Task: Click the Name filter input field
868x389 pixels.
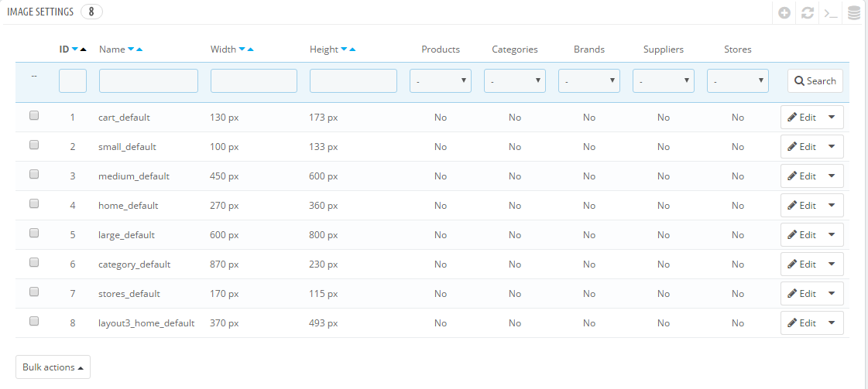Action: point(149,80)
